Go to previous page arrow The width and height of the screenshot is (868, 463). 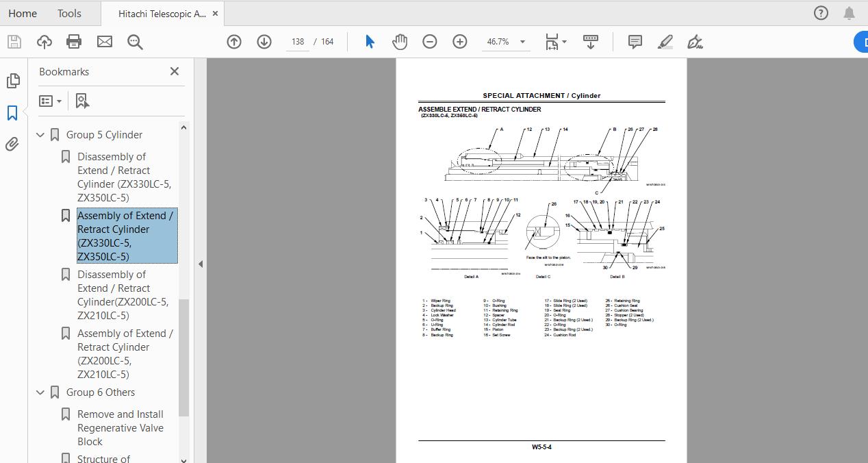click(x=234, y=42)
